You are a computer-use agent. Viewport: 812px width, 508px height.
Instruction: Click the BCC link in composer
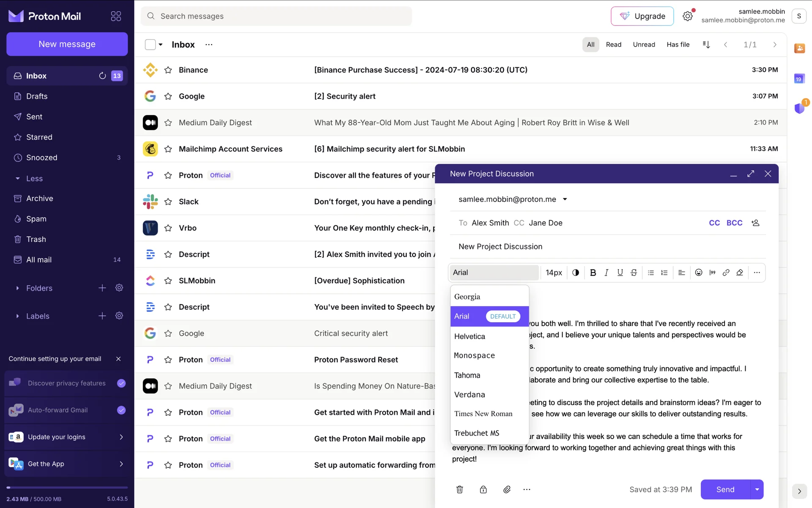734,223
